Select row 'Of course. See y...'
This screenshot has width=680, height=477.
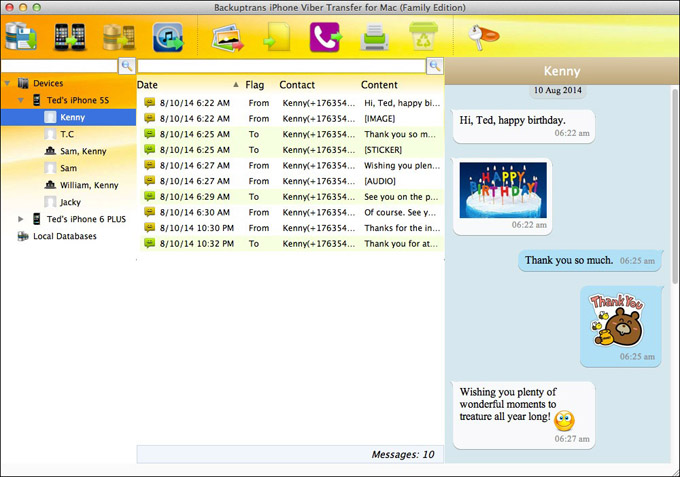pyautogui.click(x=291, y=212)
